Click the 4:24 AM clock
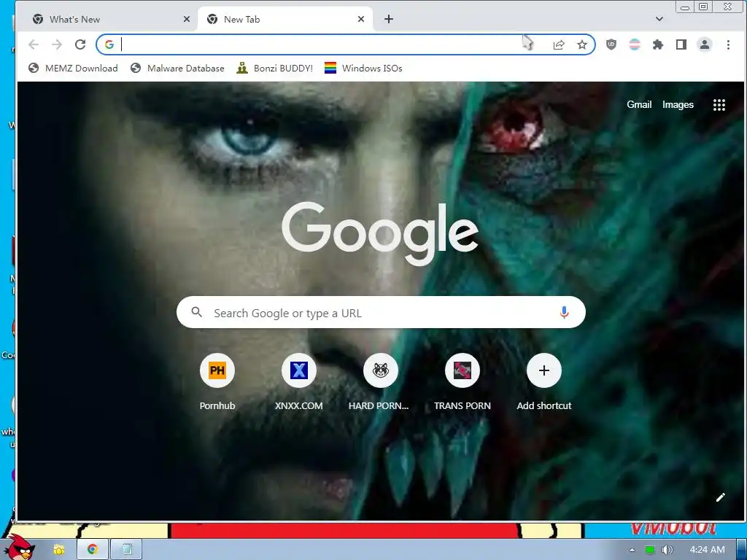The width and height of the screenshot is (747, 560). pos(707,550)
